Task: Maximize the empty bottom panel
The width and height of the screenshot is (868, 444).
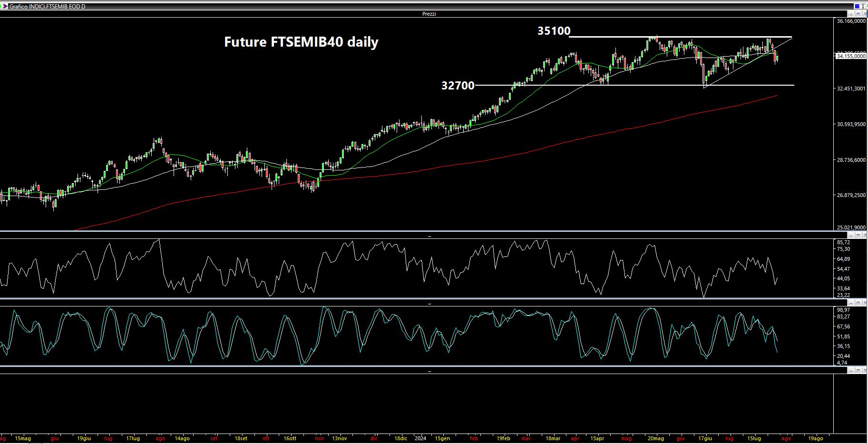Action: 858,370
